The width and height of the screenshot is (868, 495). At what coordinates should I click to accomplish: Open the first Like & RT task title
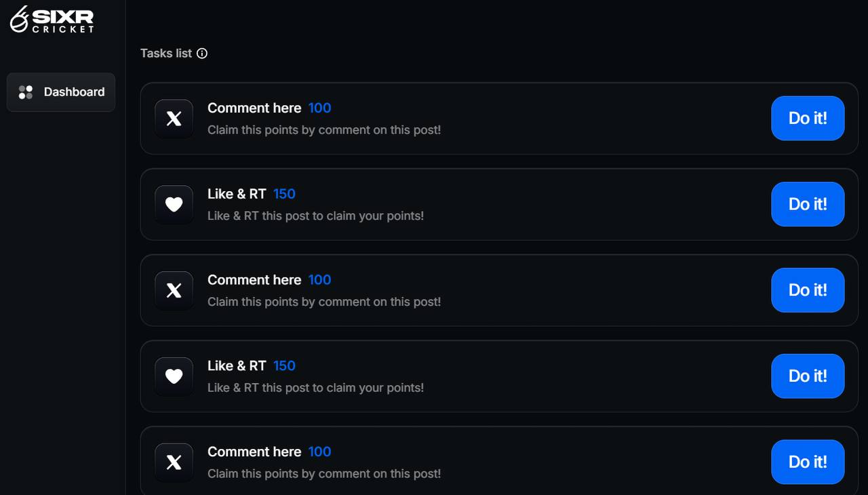click(x=237, y=194)
